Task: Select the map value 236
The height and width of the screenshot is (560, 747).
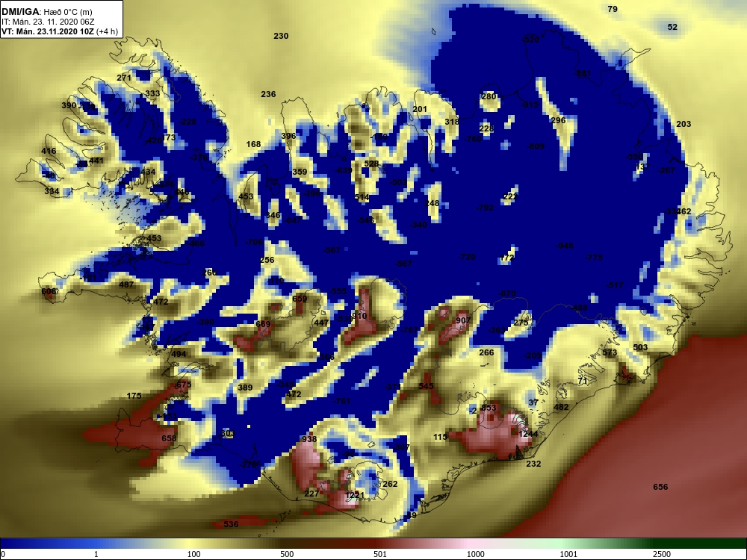Action: coord(268,94)
